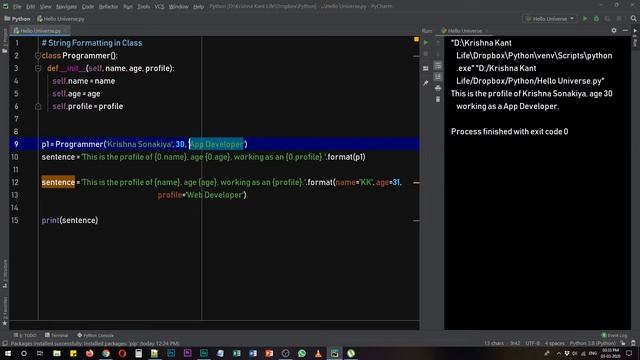Screen dimensions: 640x360
Task: Open the Code menu
Action: click(88, 7)
